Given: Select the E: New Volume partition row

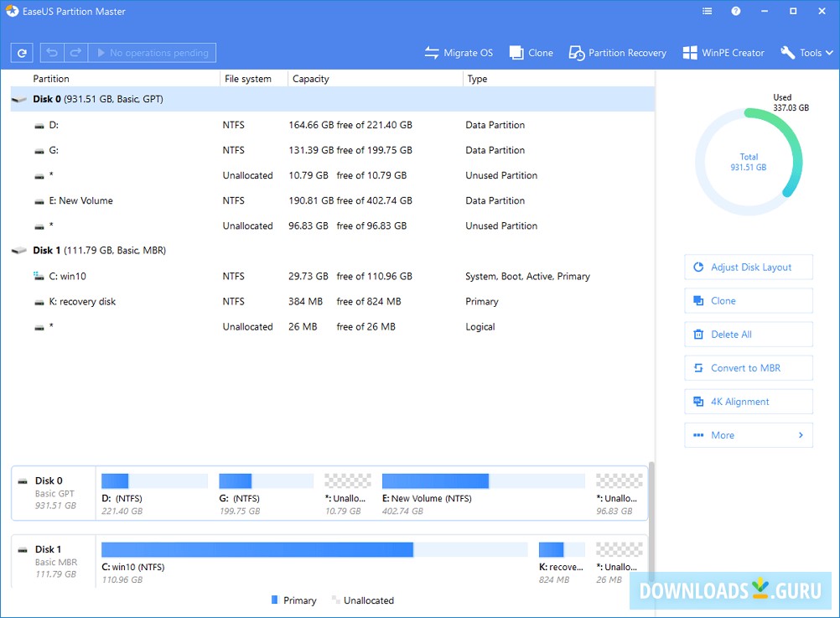Looking at the screenshot, I should click(86, 200).
